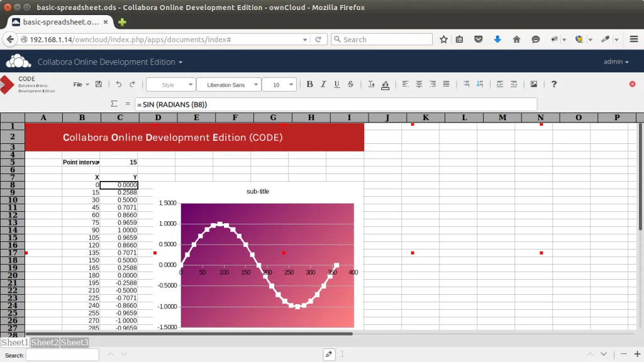Open help with the question mark icon
This screenshot has height=362, width=644.
(x=554, y=84)
